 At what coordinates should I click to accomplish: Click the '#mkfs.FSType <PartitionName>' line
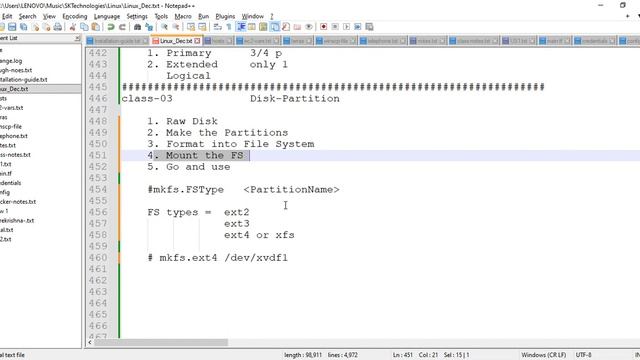click(243, 190)
